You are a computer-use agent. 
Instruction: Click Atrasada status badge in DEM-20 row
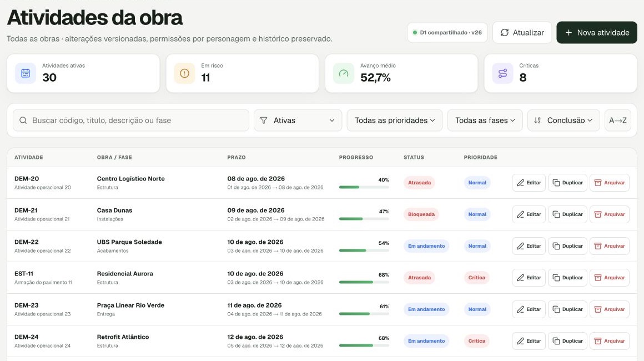pos(419,183)
